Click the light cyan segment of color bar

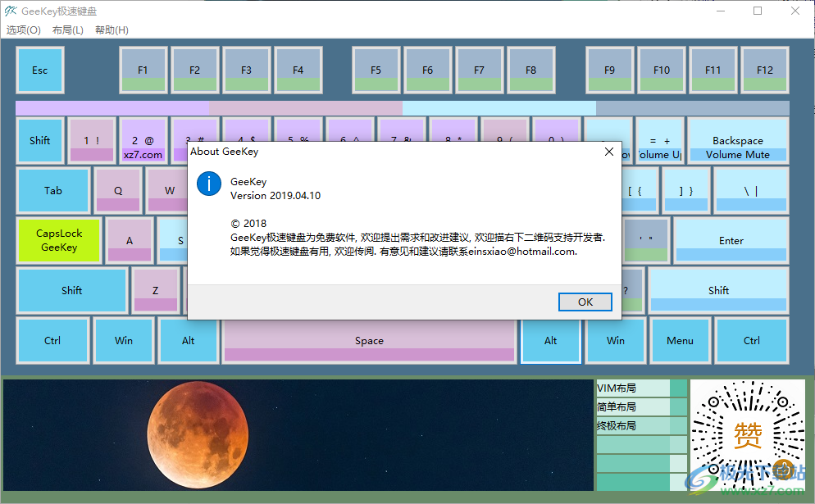[499, 108]
